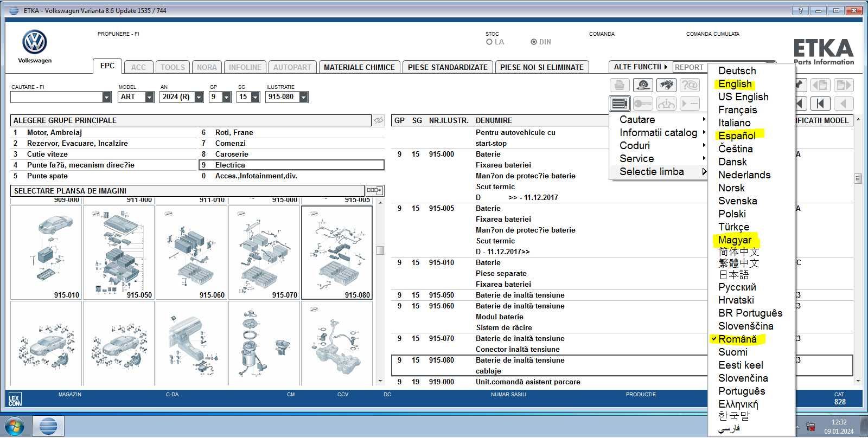Open the Cautare - FI dropdown
This screenshot has height=438, width=868.
(x=106, y=97)
